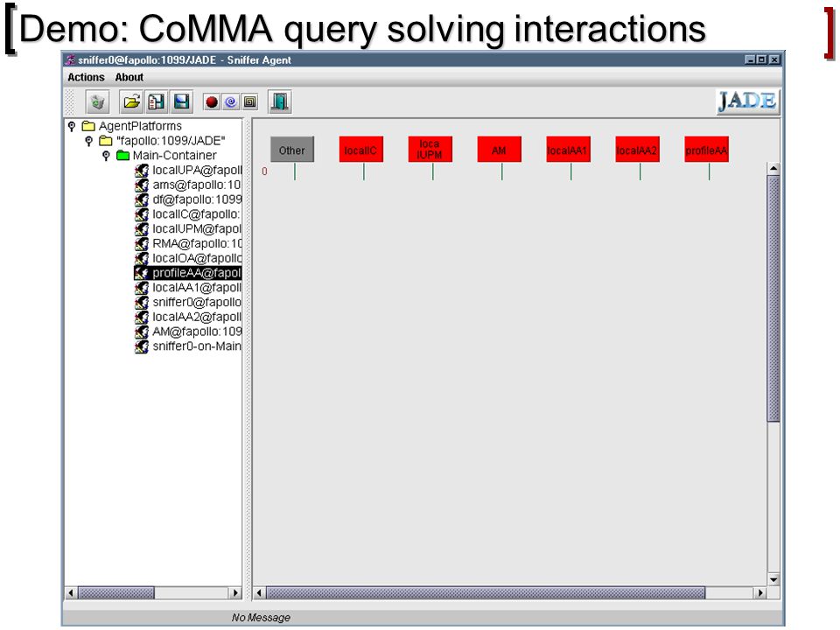This screenshot has height=630, width=840.
Task: Click the red AM agent box
Action: 500,150
